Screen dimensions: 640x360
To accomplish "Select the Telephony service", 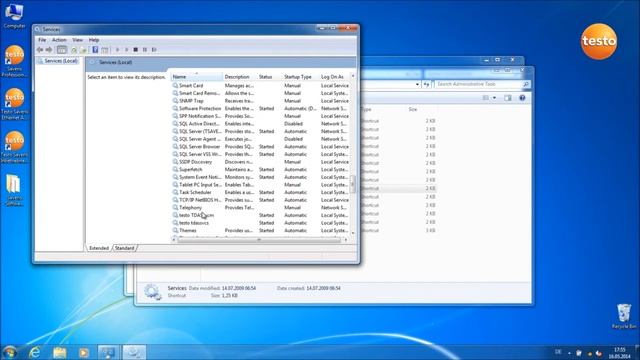I will pos(260,208).
